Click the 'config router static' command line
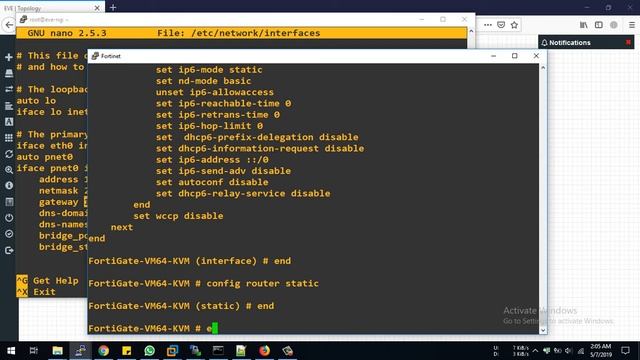Screen dimensions: 640x360 (203, 283)
